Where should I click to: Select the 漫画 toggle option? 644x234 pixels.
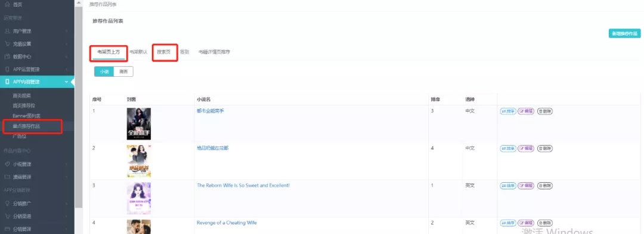(123, 71)
